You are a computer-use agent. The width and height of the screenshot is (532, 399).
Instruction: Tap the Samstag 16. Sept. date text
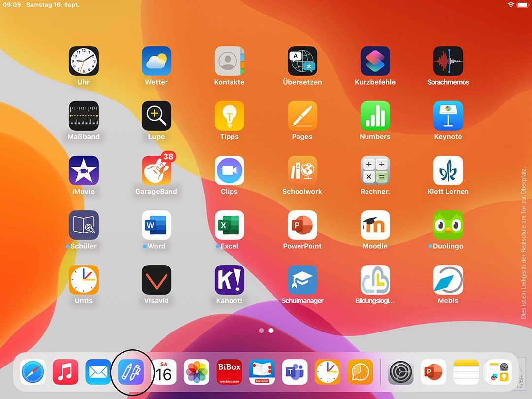[x=53, y=5]
